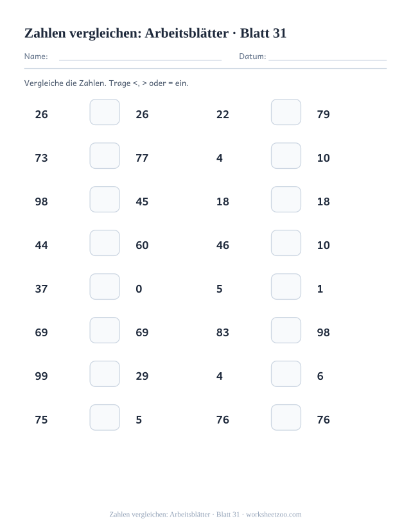Screen dimensions: 411x532
Task: Select the box between 5 and 1
Action: 286,287
